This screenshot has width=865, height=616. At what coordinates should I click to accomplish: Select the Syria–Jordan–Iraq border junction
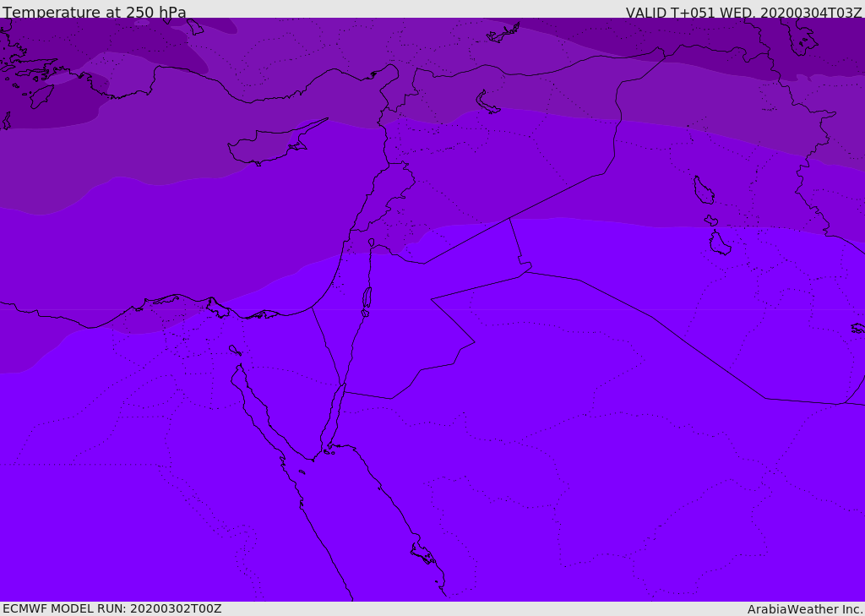[509, 218]
